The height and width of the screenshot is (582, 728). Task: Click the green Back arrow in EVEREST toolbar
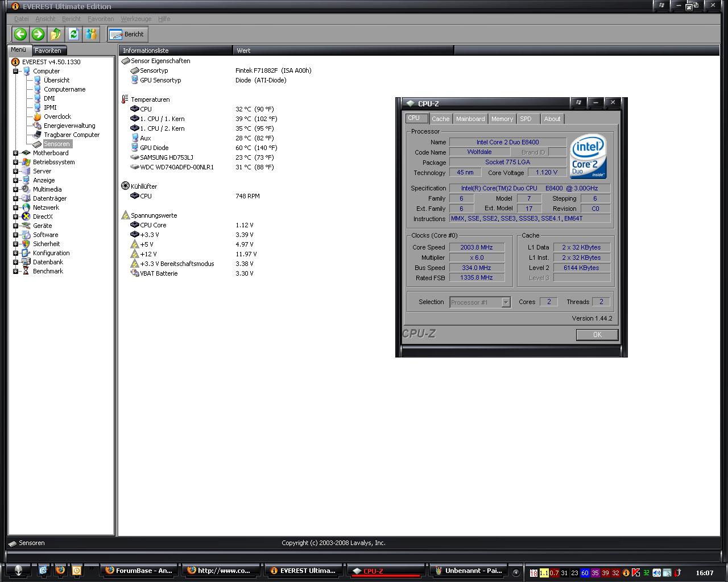point(20,34)
